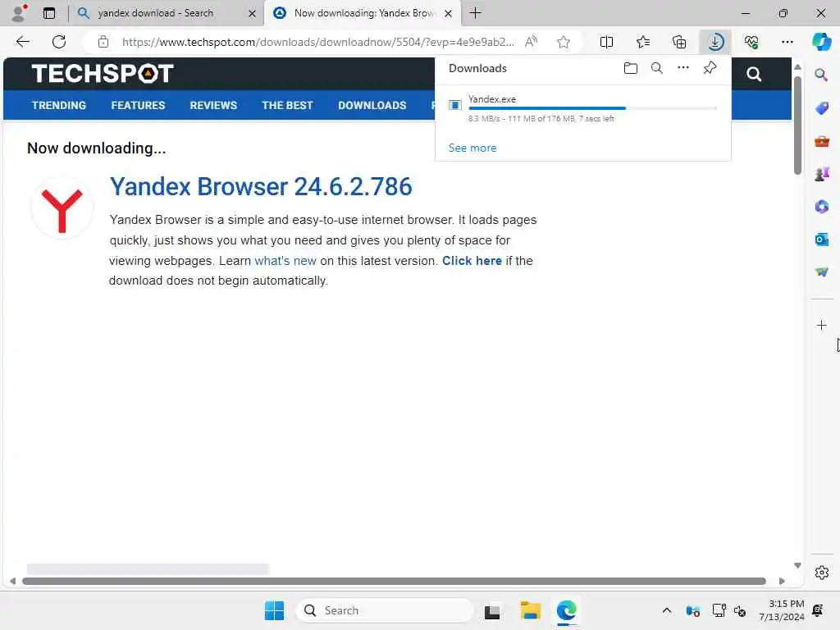Open the TRENDING menu
The width and height of the screenshot is (840, 630).
click(x=59, y=106)
